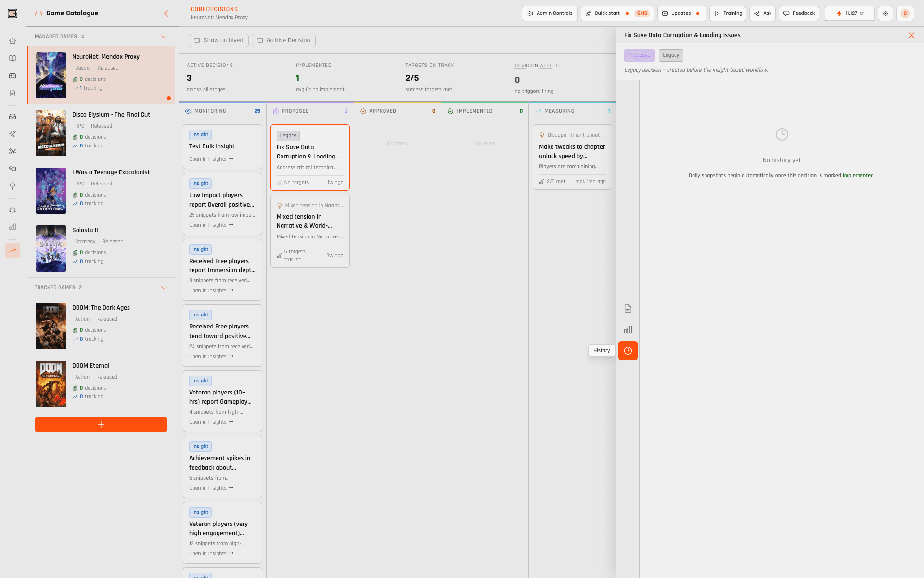Open the Updates menu in the top bar
The height and width of the screenshot is (578, 924).
coord(681,13)
